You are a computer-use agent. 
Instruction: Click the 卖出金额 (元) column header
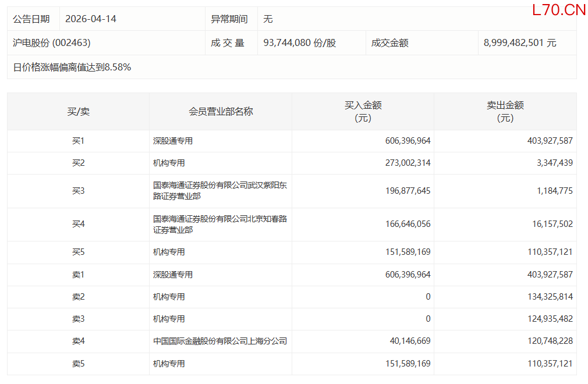[505, 112]
